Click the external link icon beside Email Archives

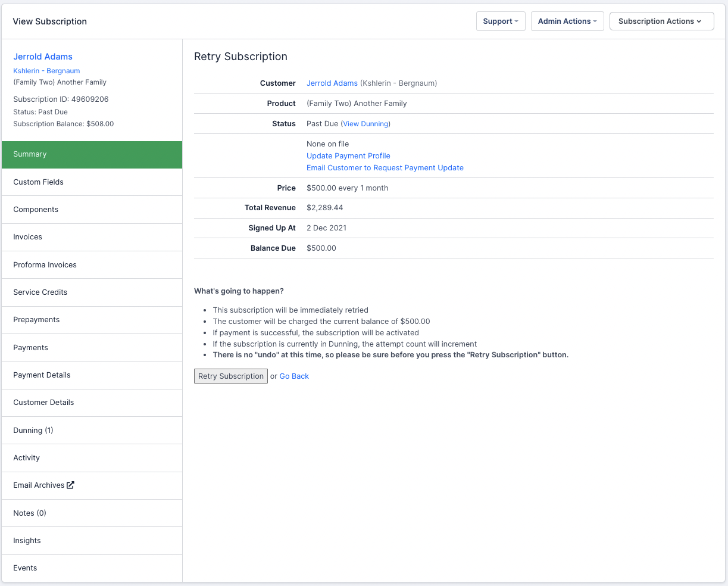(70, 485)
